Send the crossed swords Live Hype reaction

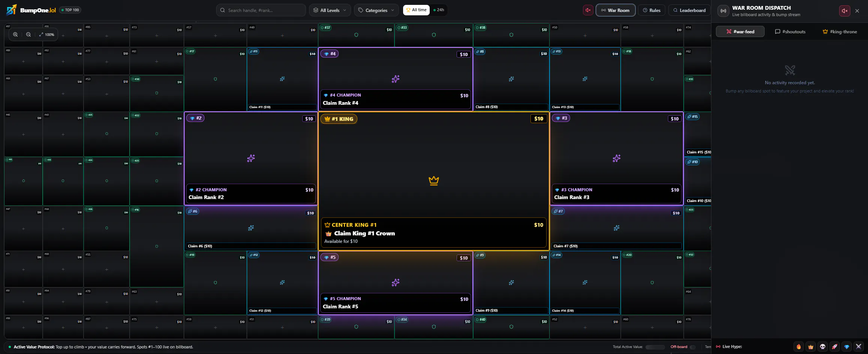click(859, 347)
